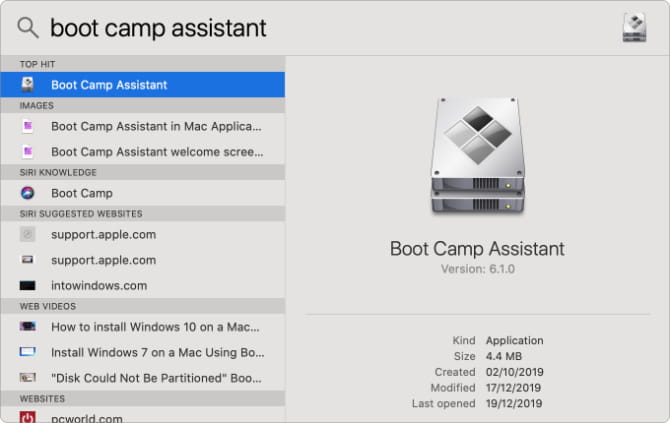Select the Boot Camp Assistant top hit

pyautogui.click(x=143, y=85)
